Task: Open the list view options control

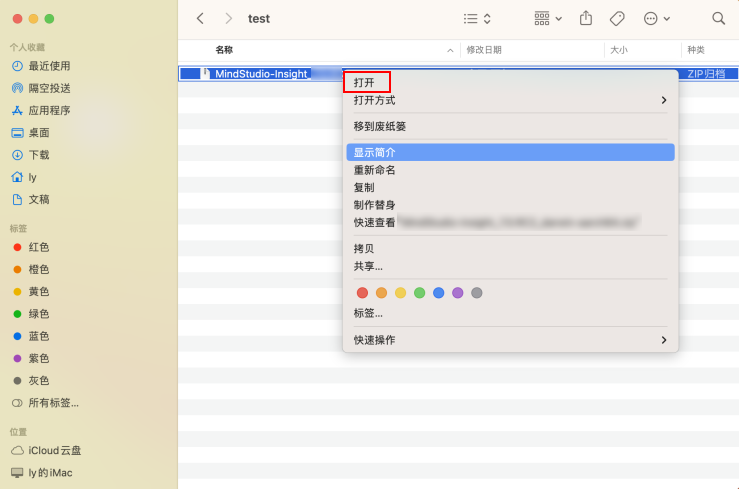Action: [477, 18]
